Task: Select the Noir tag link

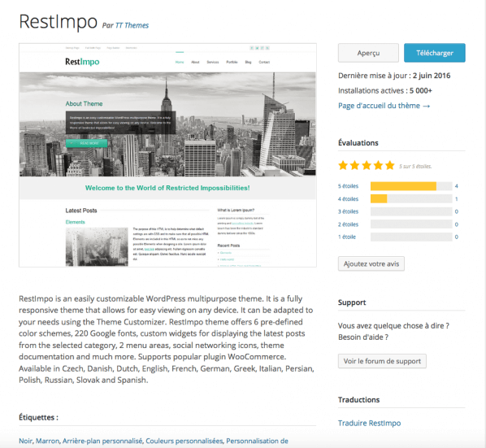Action: (26, 441)
